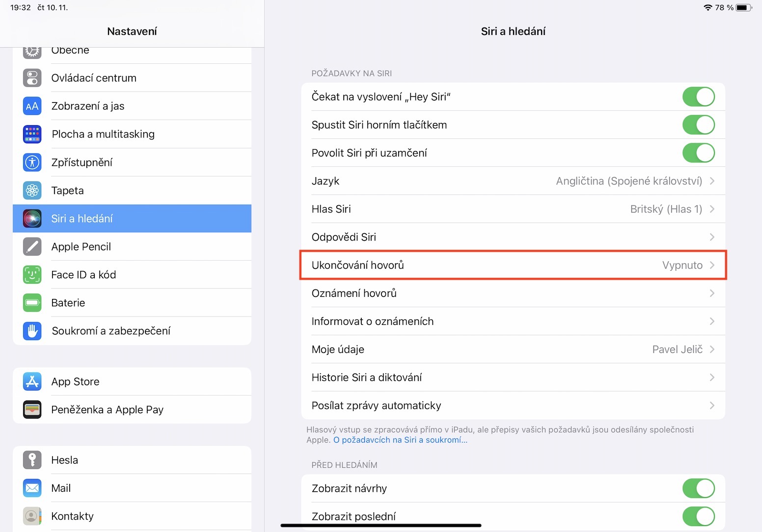This screenshot has width=762, height=532.
Task: Tap the Mail envelope icon
Action: pos(32,488)
